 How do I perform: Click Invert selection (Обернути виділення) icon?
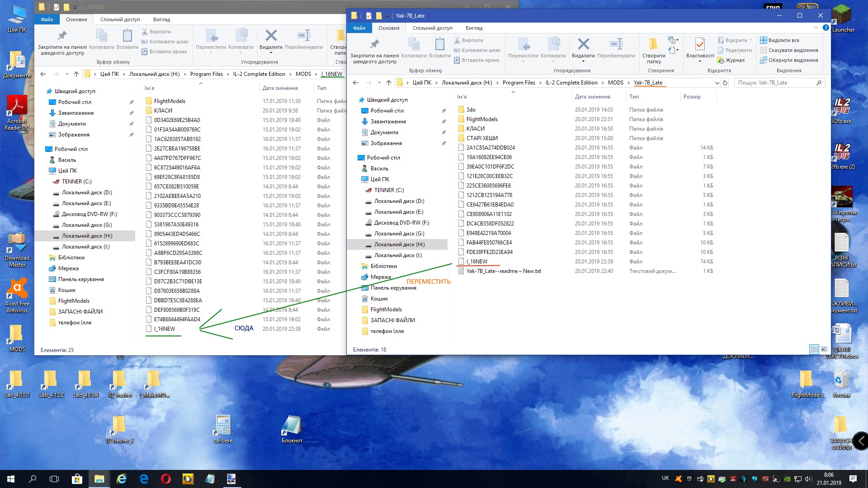(x=764, y=60)
